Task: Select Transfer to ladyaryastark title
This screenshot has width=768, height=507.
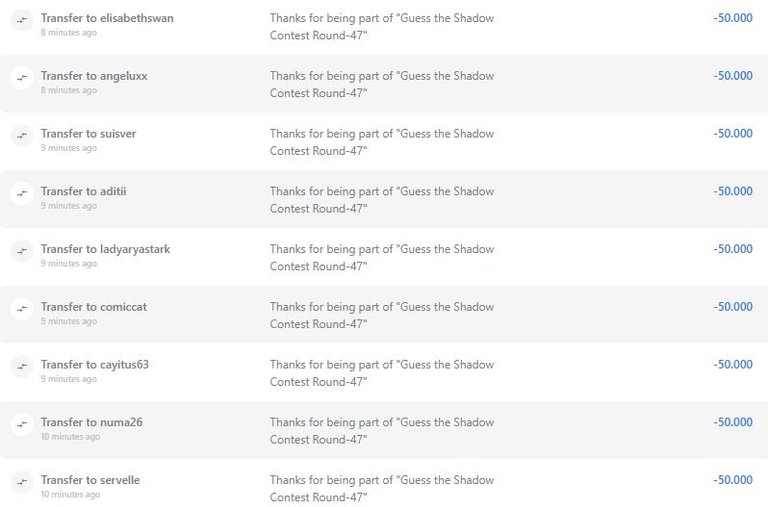Action: point(105,249)
